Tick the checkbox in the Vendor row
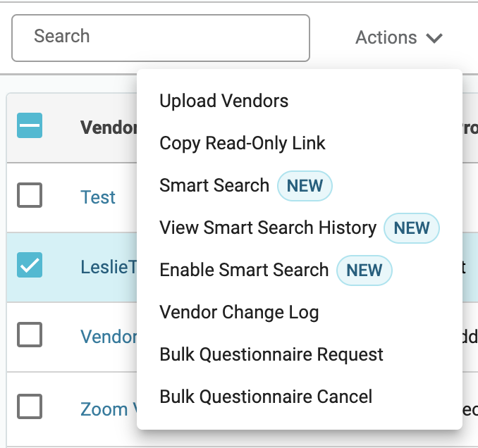This screenshot has width=478, height=448. click(30, 335)
